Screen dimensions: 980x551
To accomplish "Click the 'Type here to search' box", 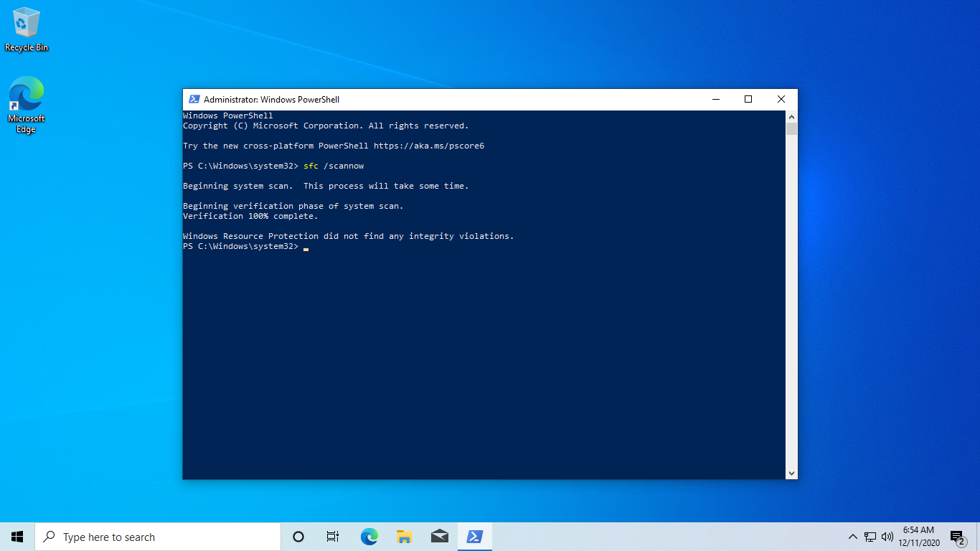I will (x=158, y=537).
